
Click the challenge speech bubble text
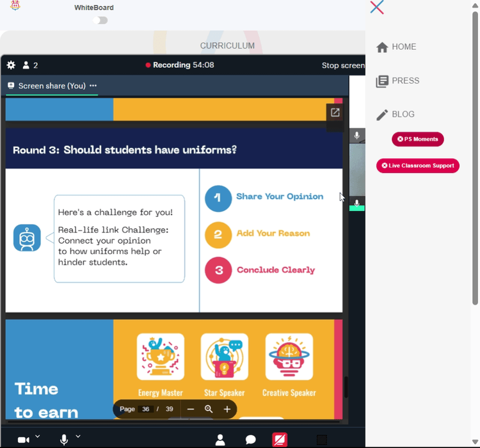(x=116, y=237)
